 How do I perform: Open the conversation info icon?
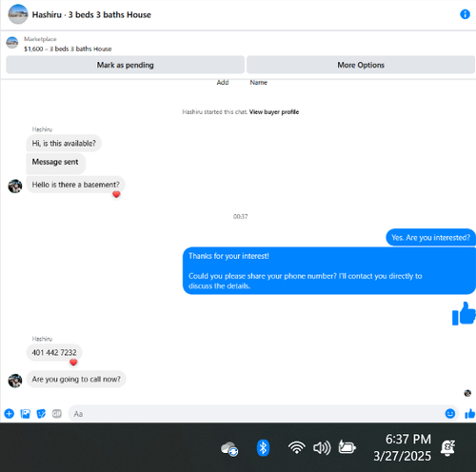coord(465,14)
